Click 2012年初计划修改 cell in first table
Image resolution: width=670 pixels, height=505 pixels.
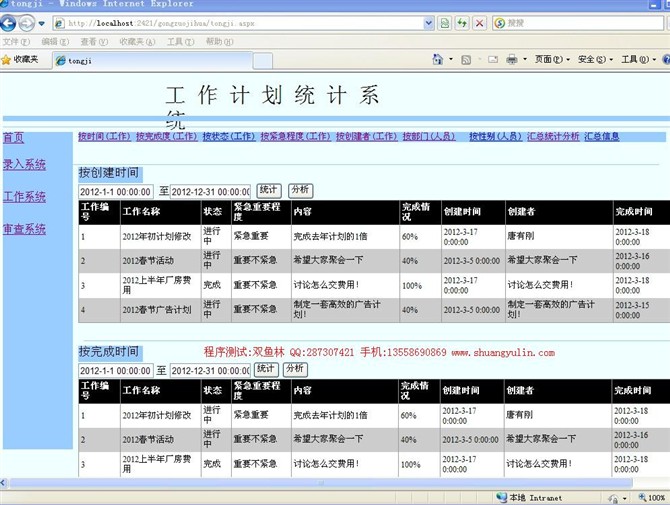[x=161, y=236]
